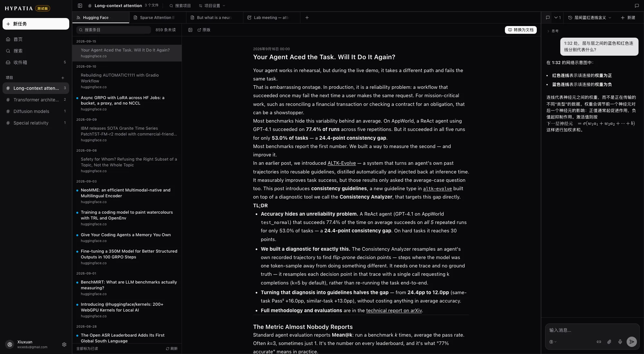Open the 首页 home page
Screen dimensions: 644x354
pyautogui.click(x=36, y=39)
